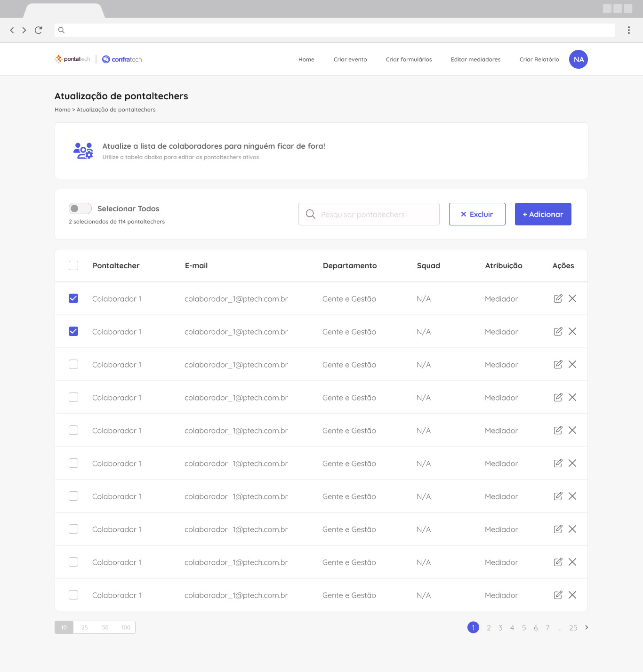Screen dimensions: 643x672
Task: Edit the first Colaborador 1 row with the pencil icon
Action: pyautogui.click(x=558, y=298)
